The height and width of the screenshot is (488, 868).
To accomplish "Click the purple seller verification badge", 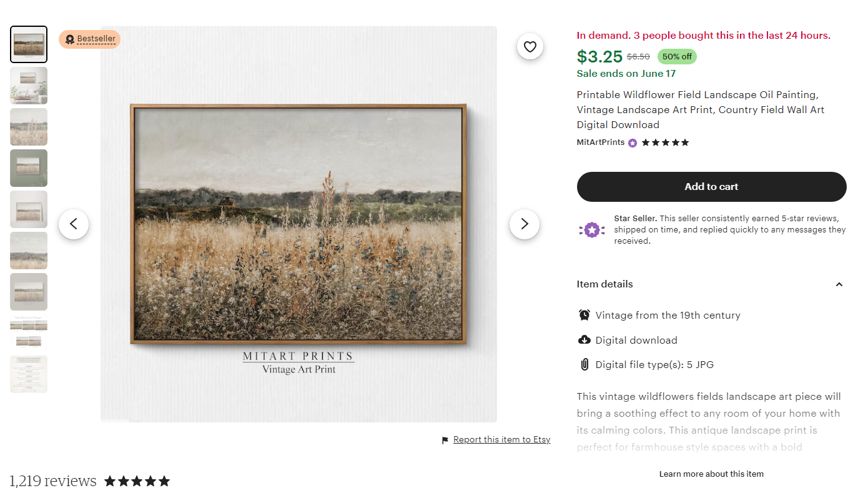I will [x=632, y=142].
